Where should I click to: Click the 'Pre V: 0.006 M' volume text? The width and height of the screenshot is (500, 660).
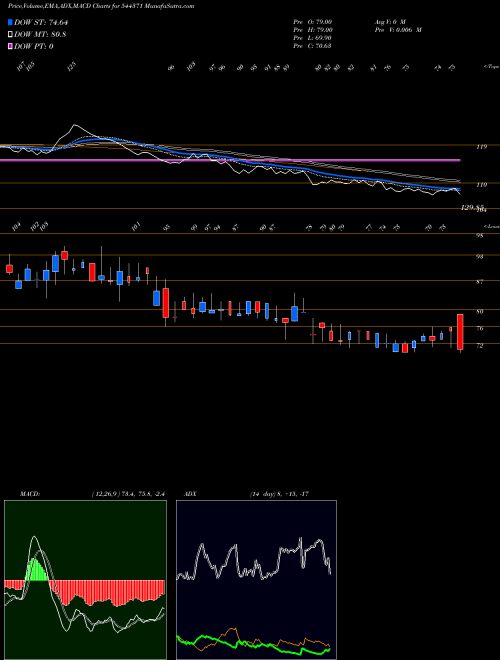pos(397,29)
